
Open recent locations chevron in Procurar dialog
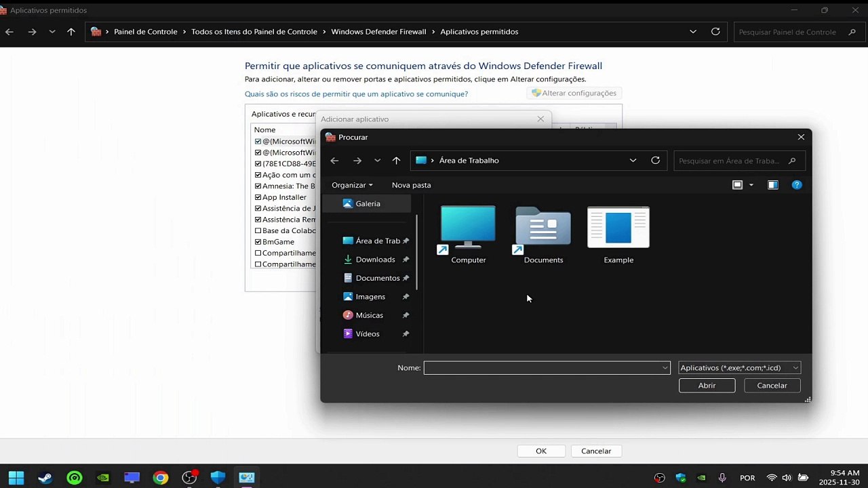377,161
